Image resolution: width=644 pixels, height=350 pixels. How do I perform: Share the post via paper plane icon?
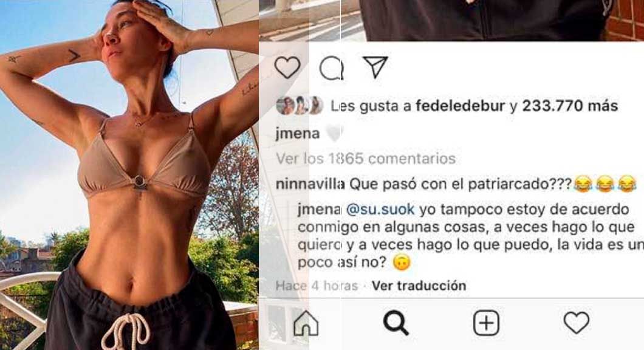[375, 67]
